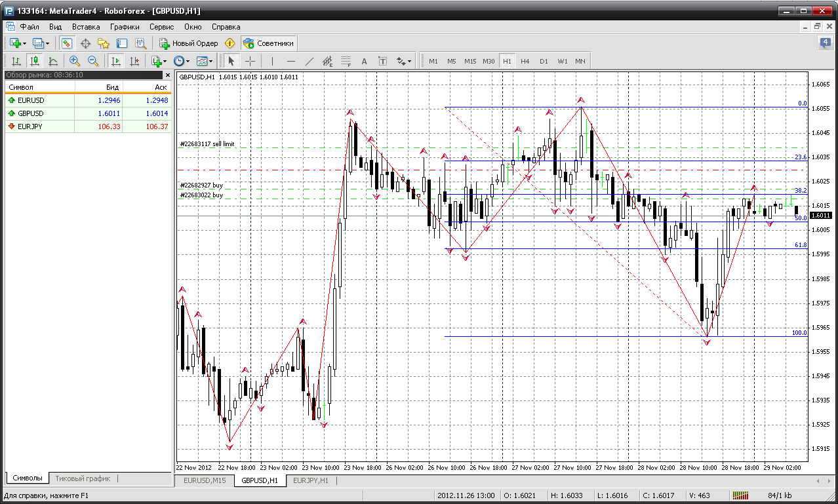
Task: Open the arrows objects dropdown
Action: pyautogui.click(x=404, y=61)
